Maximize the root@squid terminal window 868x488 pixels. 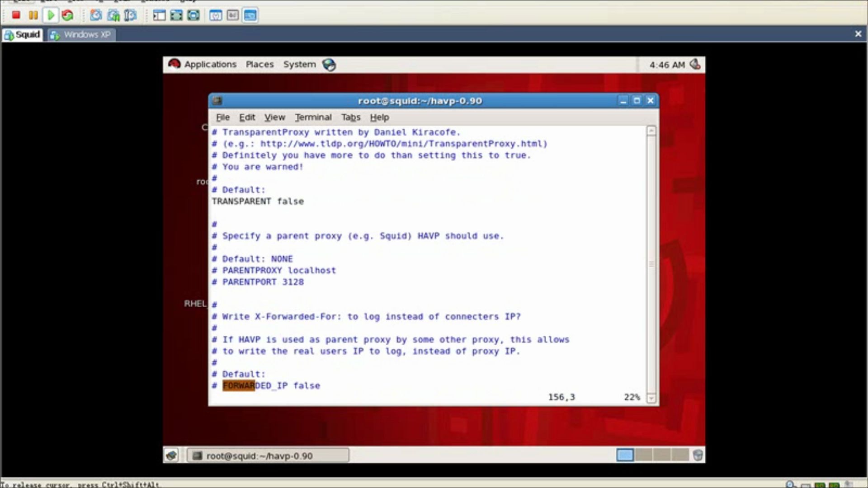click(637, 100)
